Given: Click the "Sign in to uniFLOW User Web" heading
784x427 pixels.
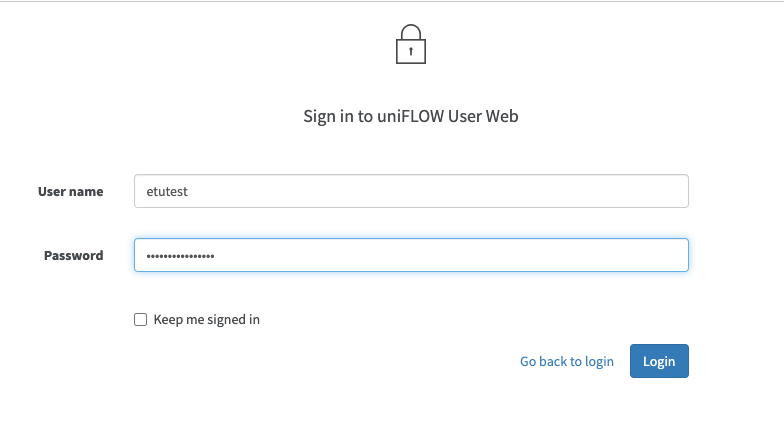Looking at the screenshot, I should click(411, 116).
